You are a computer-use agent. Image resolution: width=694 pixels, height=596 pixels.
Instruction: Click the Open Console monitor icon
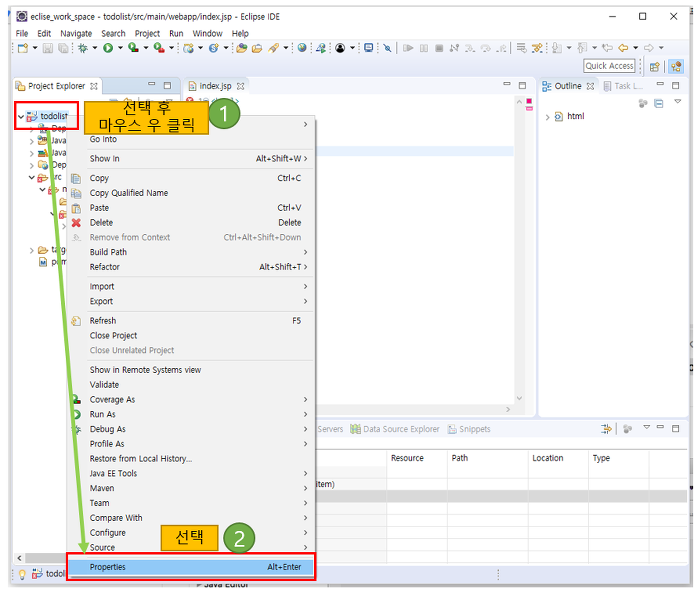[x=368, y=47]
